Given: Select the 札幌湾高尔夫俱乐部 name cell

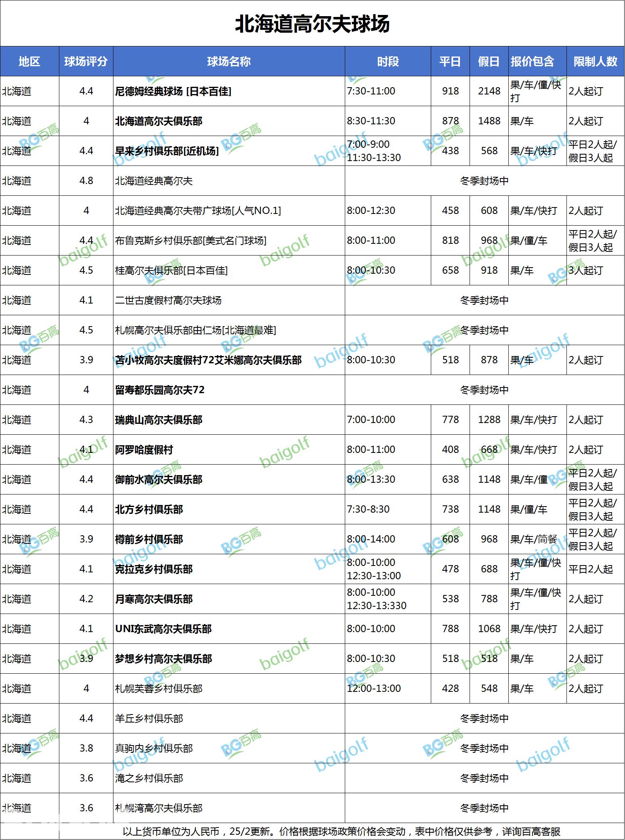Looking at the screenshot, I should tap(159, 808).
